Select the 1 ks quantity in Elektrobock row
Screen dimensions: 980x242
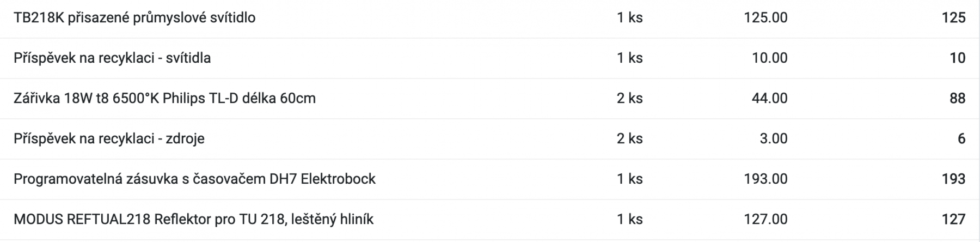(x=629, y=179)
